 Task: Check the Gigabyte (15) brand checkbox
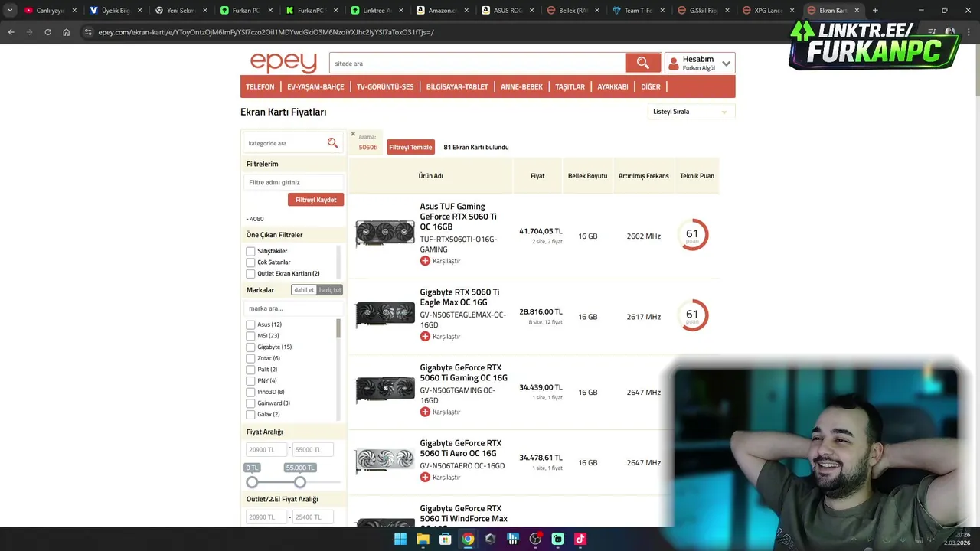pos(250,347)
